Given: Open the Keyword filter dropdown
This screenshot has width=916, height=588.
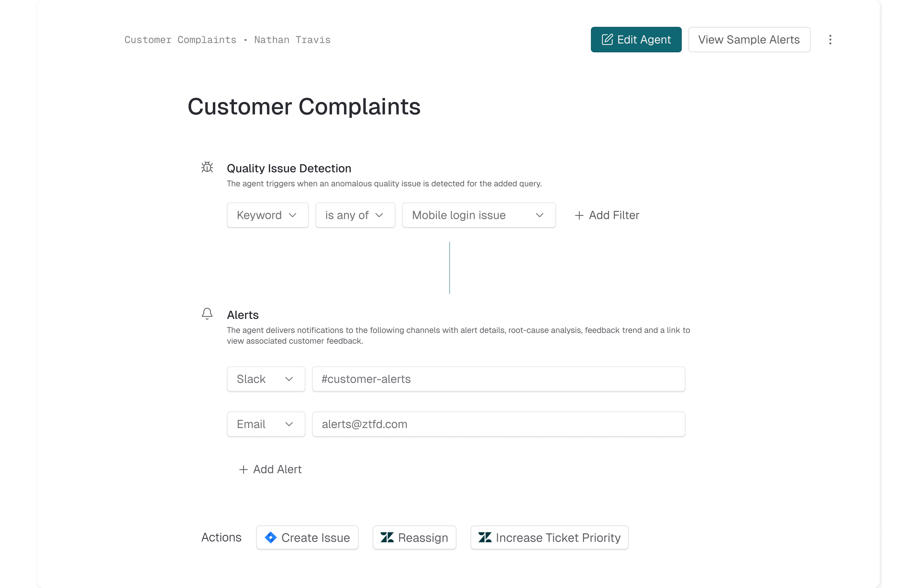Looking at the screenshot, I should pyautogui.click(x=267, y=215).
